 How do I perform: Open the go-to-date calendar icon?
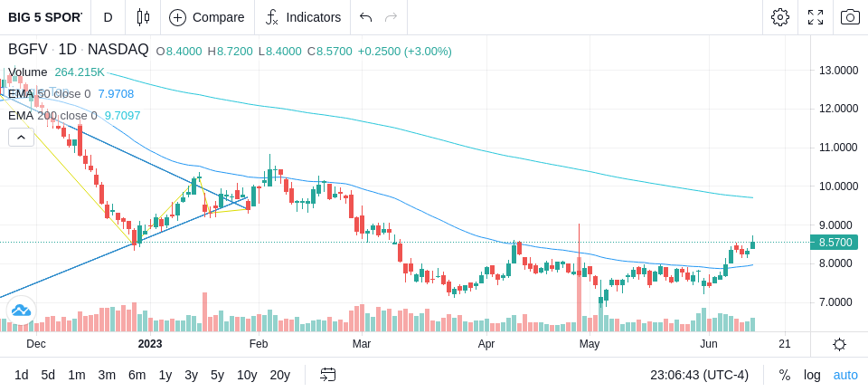[x=327, y=376]
